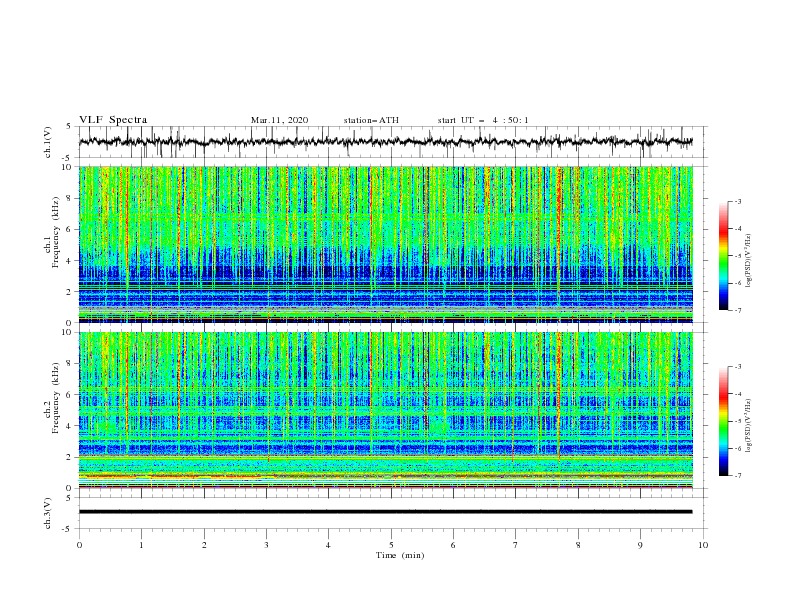The image size is (792, 612).
Task: Click the "-3" tick on the upper colorbar
Action: 737,201
